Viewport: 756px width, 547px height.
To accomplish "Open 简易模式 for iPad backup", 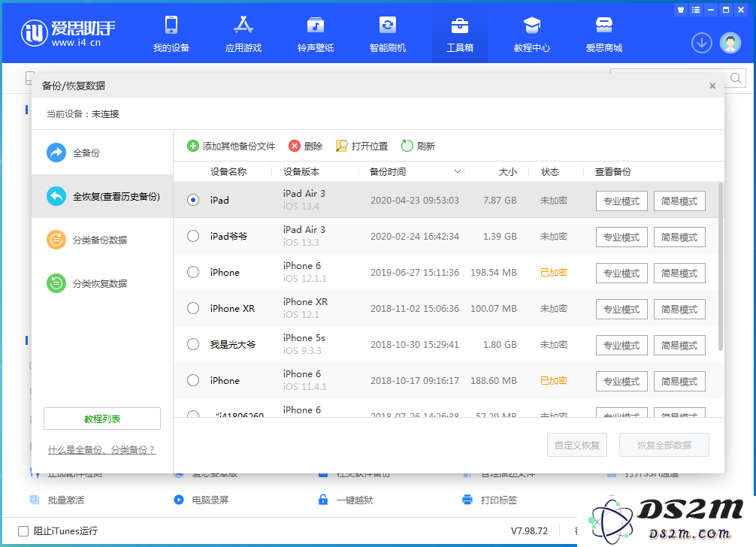I will (x=679, y=201).
